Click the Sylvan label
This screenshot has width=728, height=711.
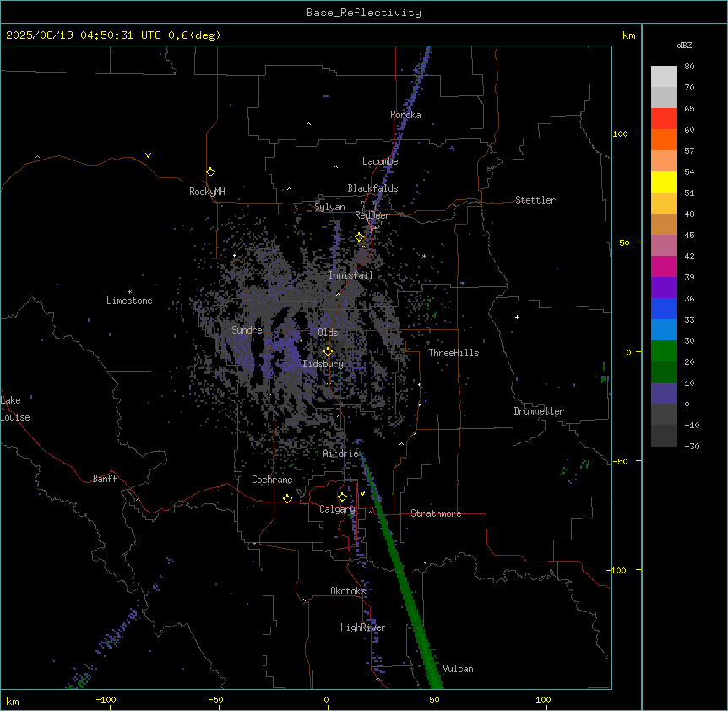329,207
